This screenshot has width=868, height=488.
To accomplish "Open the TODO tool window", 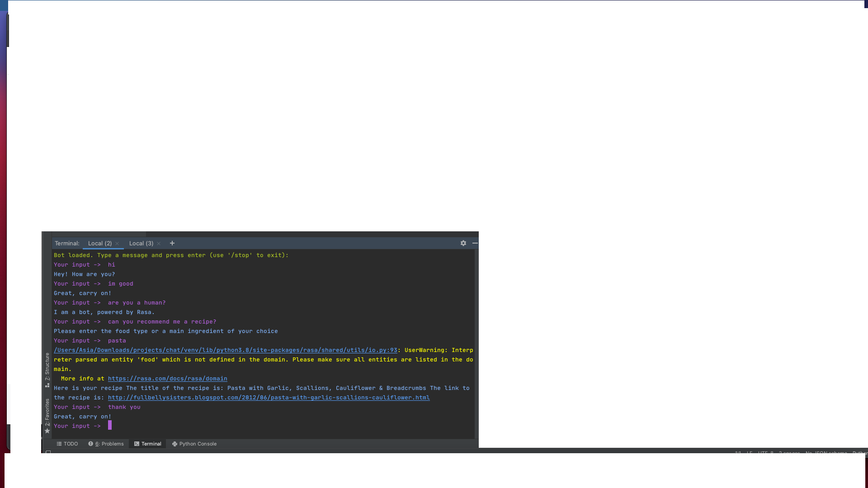I will [x=71, y=444].
